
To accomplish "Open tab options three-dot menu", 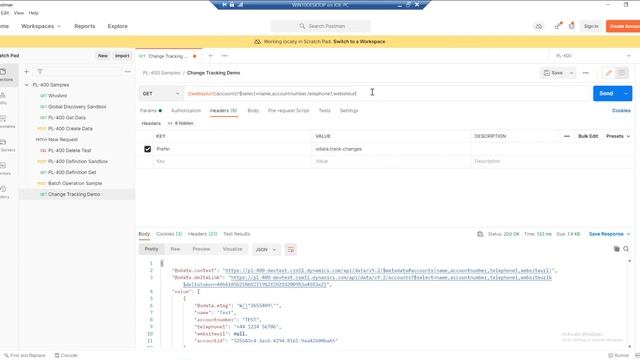I will click(x=224, y=56).
